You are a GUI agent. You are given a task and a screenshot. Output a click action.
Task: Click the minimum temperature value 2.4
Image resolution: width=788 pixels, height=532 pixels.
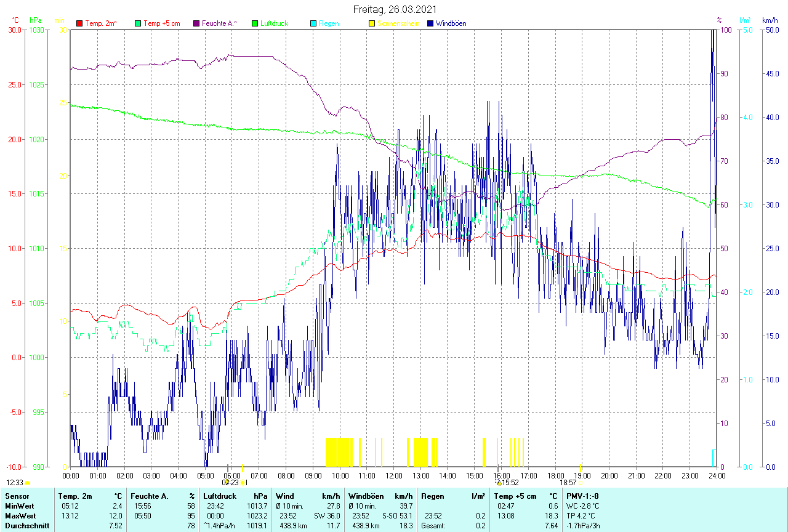(x=117, y=506)
